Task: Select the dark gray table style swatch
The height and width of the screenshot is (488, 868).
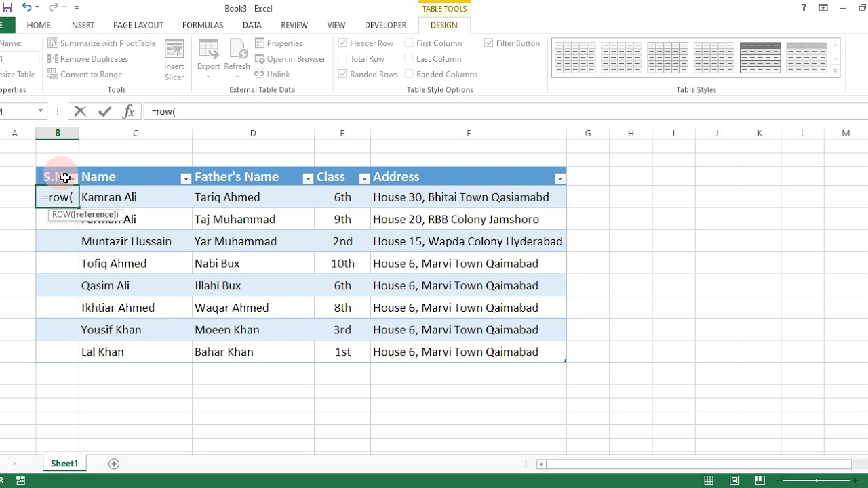Action: click(760, 58)
